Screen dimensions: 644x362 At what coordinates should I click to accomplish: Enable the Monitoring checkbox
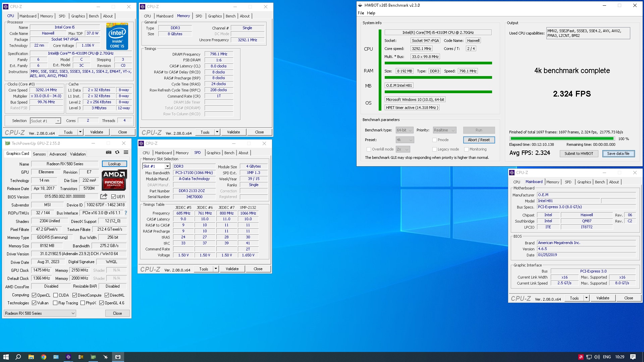click(x=466, y=149)
